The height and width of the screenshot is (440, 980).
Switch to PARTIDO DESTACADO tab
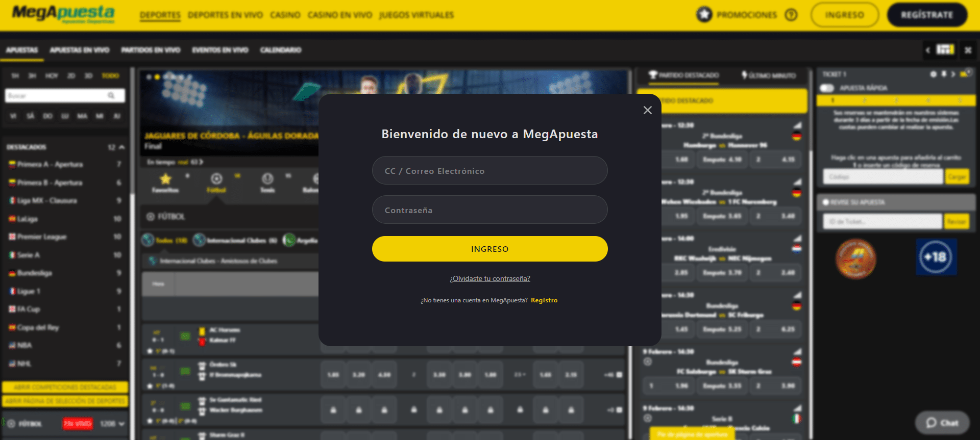click(683, 75)
